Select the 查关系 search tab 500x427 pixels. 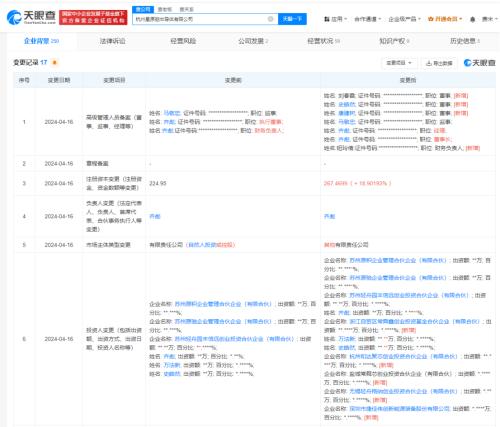[x=186, y=9]
